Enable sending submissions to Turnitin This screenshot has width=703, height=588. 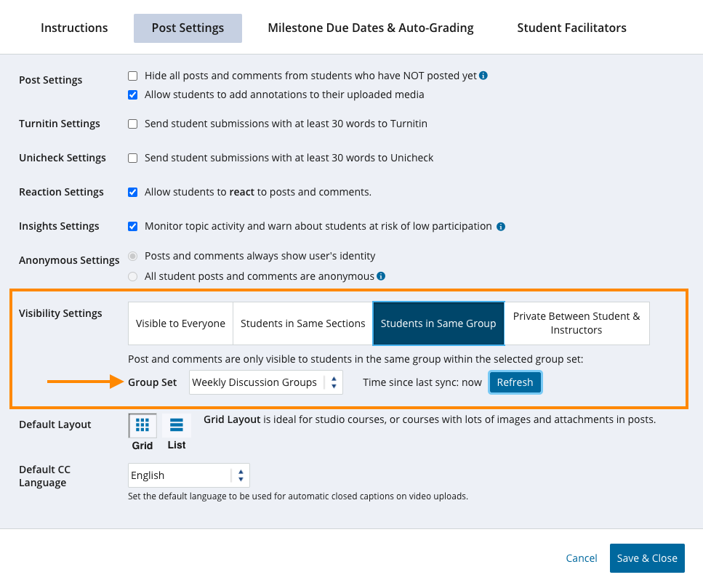tap(132, 124)
